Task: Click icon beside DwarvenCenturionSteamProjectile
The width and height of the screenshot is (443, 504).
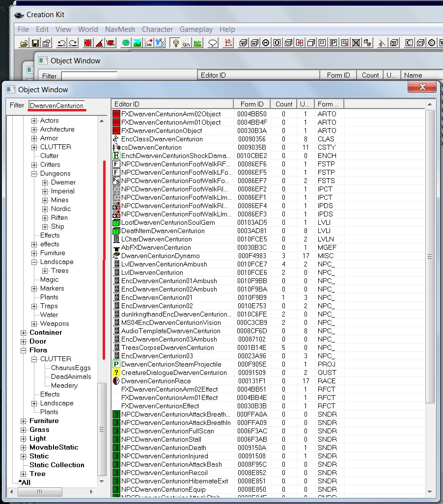Action: [x=116, y=364]
